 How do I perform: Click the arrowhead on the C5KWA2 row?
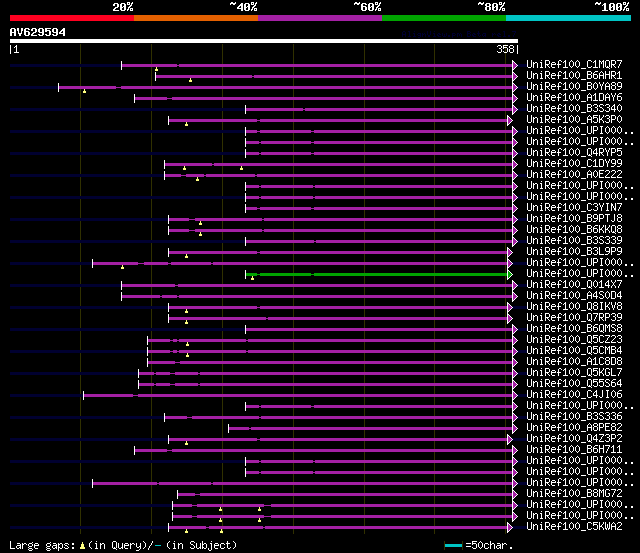tap(510, 527)
